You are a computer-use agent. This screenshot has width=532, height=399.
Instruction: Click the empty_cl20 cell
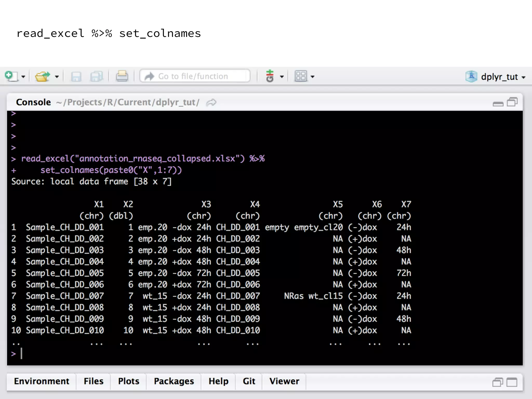coord(318,227)
